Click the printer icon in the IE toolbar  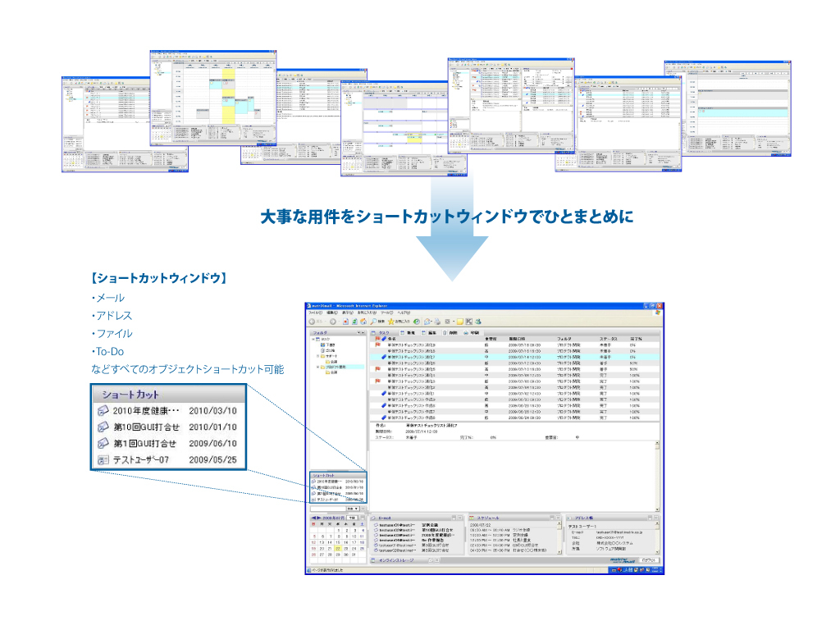tap(437, 322)
